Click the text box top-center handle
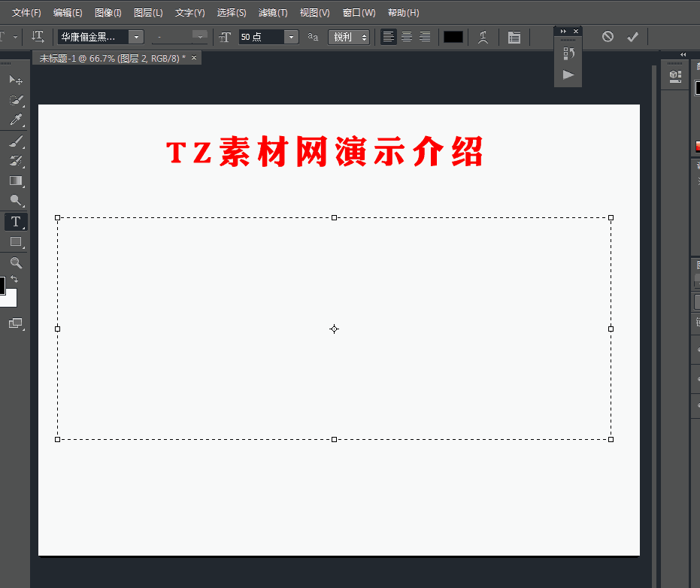700x588 pixels. 335,218
